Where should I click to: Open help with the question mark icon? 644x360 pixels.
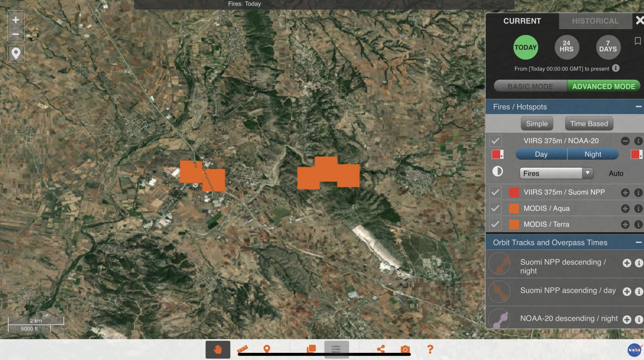click(x=430, y=349)
